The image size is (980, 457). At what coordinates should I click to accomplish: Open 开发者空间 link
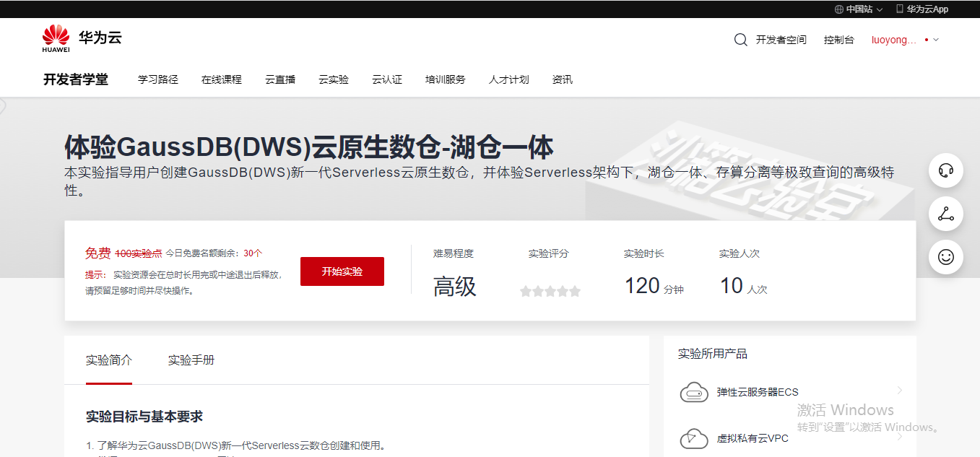[781, 40]
